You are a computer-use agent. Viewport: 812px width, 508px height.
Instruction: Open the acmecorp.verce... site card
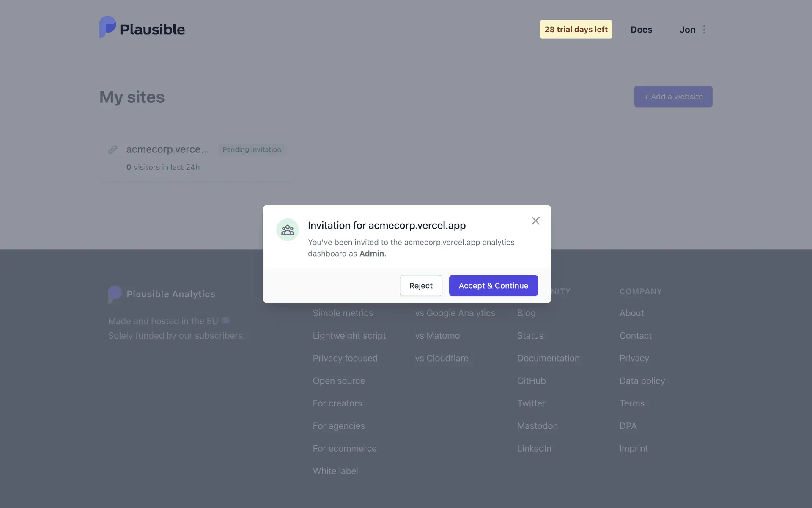coord(167,149)
